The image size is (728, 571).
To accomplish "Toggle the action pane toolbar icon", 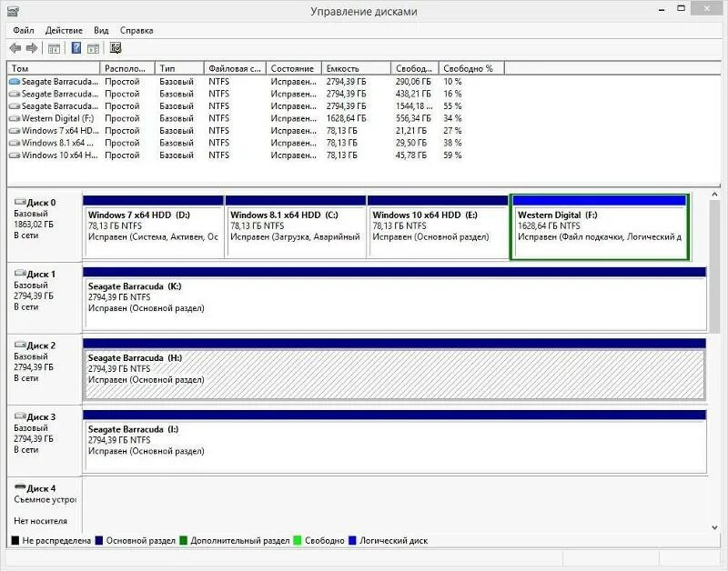I will [94, 48].
